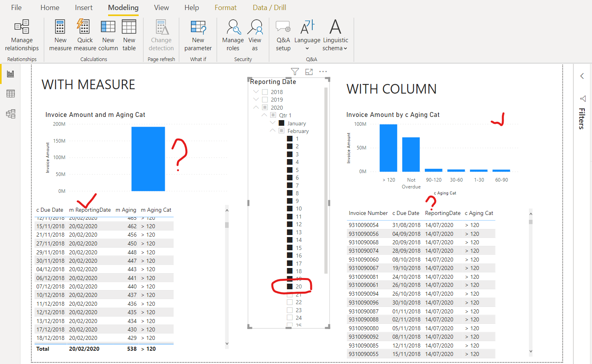Click left table vertical scrollbar thumb
Viewport: 592px width, 364px height.
coord(227,225)
